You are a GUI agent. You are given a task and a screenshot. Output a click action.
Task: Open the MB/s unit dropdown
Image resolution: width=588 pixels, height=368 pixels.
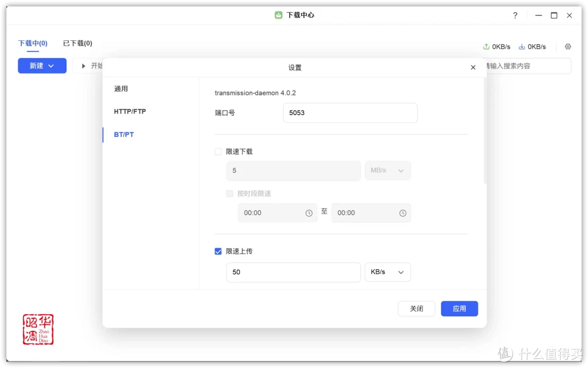coord(388,170)
